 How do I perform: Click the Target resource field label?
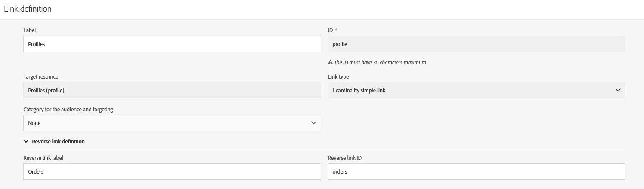pyautogui.click(x=41, y=76)
